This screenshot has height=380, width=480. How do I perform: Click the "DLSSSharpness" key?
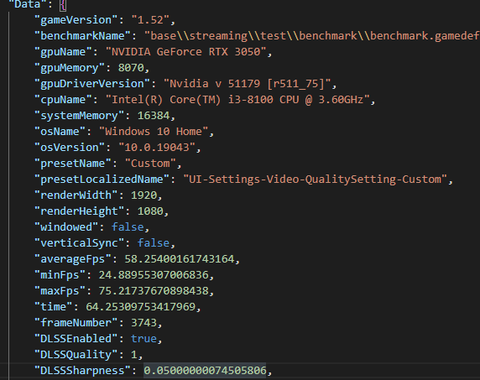click(x=82, y=372)
